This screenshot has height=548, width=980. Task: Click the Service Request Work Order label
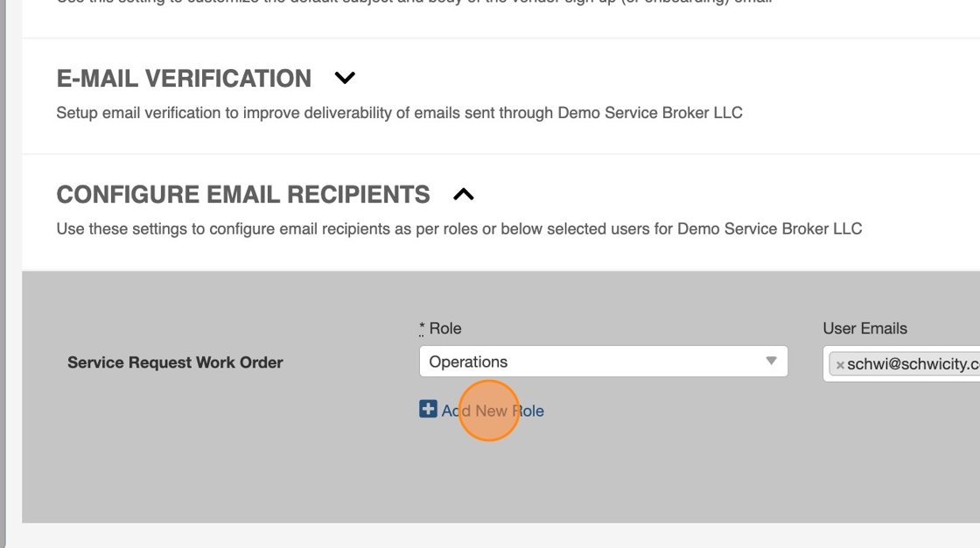tap(175, 362)
